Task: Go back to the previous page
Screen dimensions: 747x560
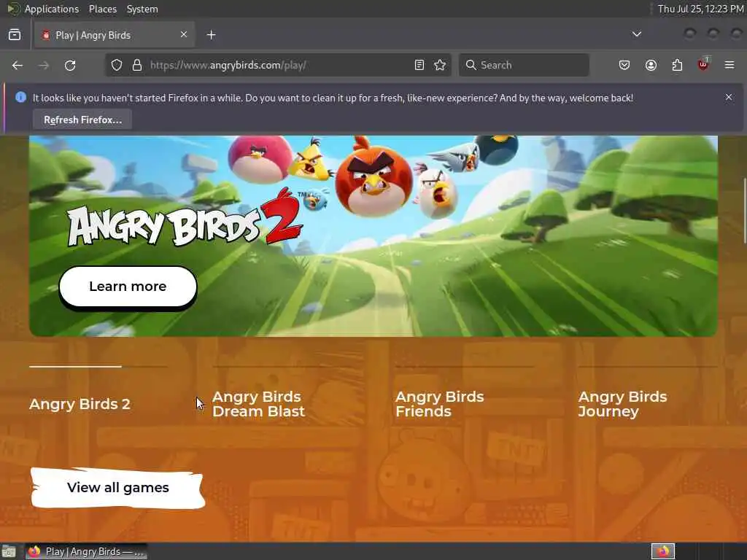Action: [x=18, y=65]
